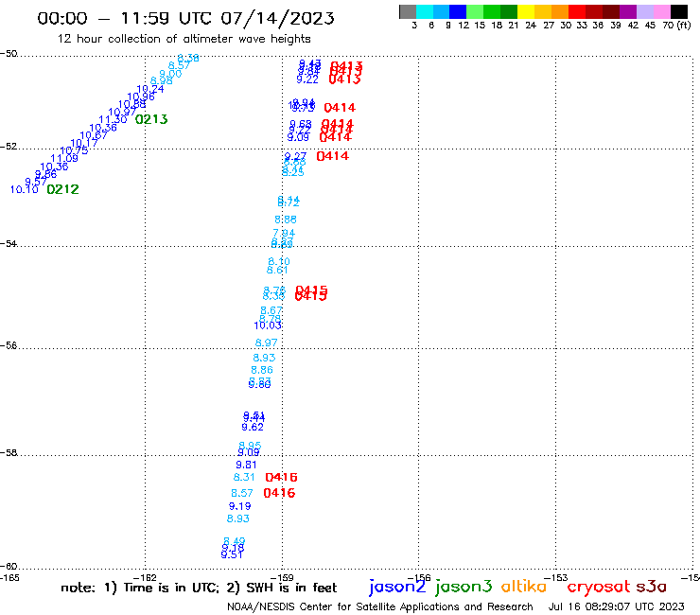Click the jason2 satellite legend label
Screen dimensions: 700x615
(397, 587)
